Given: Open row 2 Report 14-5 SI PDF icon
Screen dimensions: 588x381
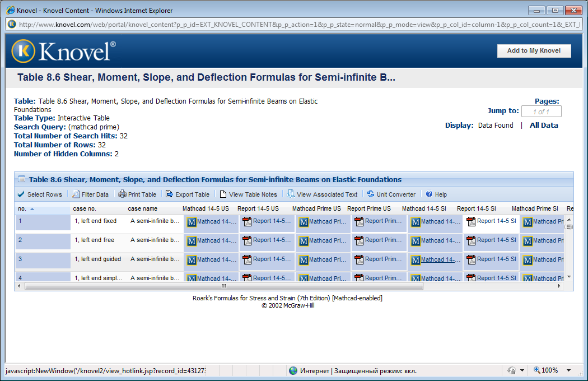Looking at the screenshot, I should click(471, 240).
